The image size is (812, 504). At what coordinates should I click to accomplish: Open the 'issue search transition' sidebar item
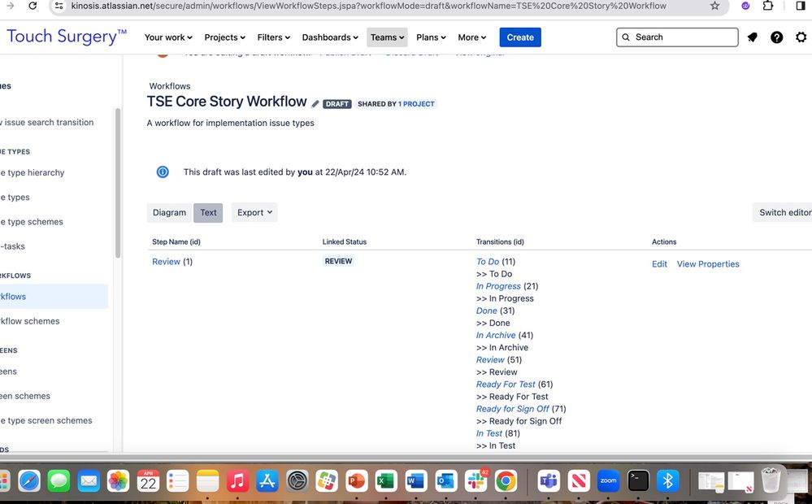pos(48,122)
